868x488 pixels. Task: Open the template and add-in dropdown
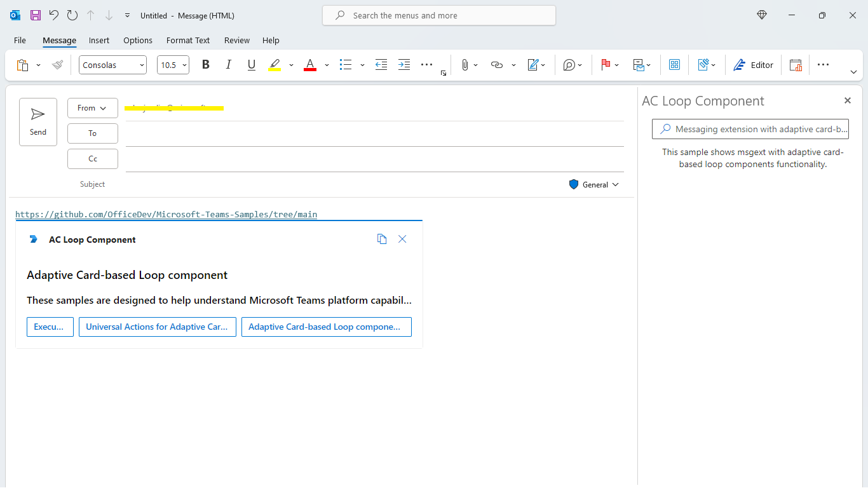click(x=707, y=65)
